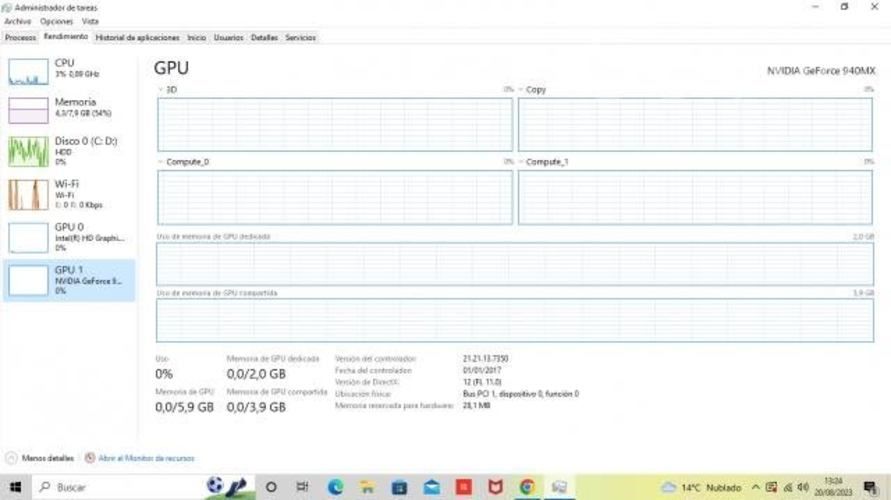This screenshot has height=500, width=891.
Task: Click the driver version 21.21.13.7350 value
Action: click(485, 359)
